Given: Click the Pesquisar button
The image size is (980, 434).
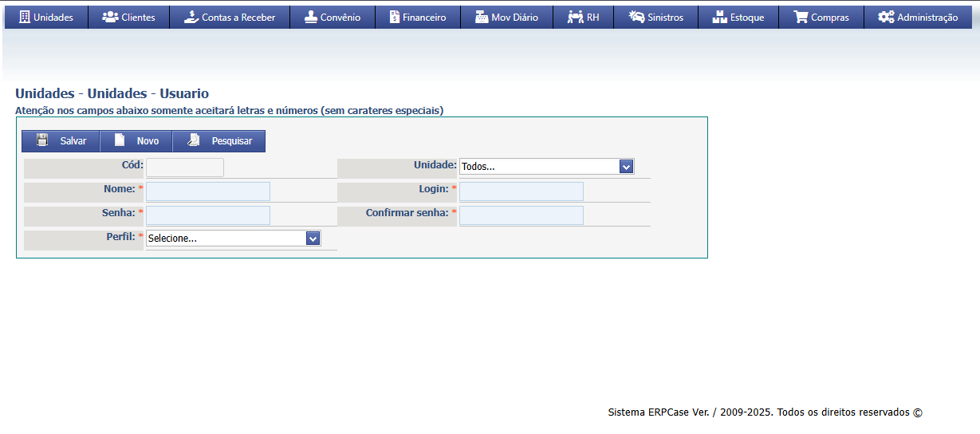Looking at the screenshot, I should [x=219, y=141].
